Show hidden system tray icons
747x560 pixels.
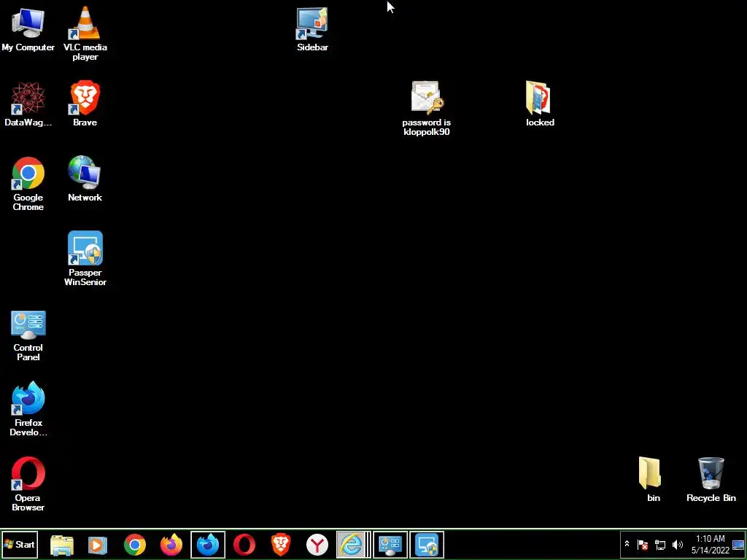click(627, 544)
